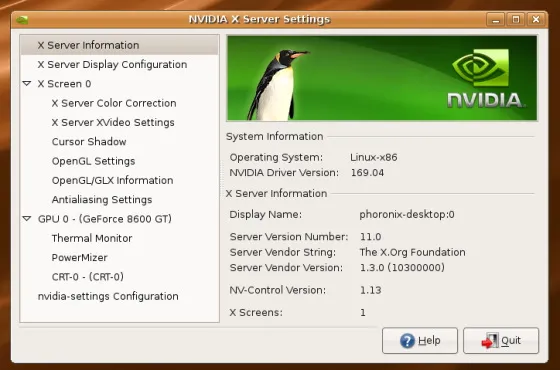The height and width of the screenshot is (370, 560).
Task: Click the NV-Control Version label
Action: 278,290
